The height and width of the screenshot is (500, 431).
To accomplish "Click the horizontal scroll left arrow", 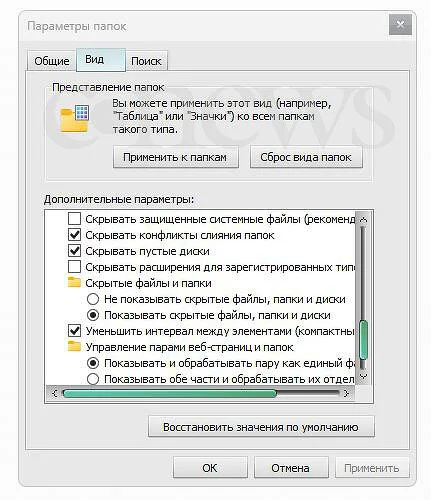I will (55, 393).
